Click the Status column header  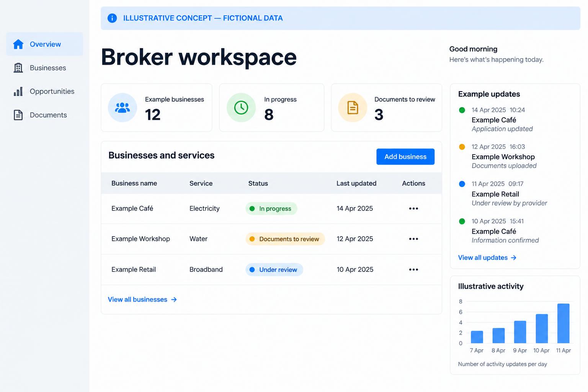pos(258,183)
